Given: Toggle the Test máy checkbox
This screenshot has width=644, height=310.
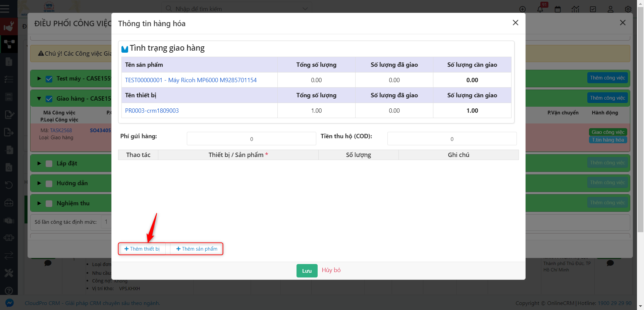Looking at the screenshot, I should [x=49, y=79].
